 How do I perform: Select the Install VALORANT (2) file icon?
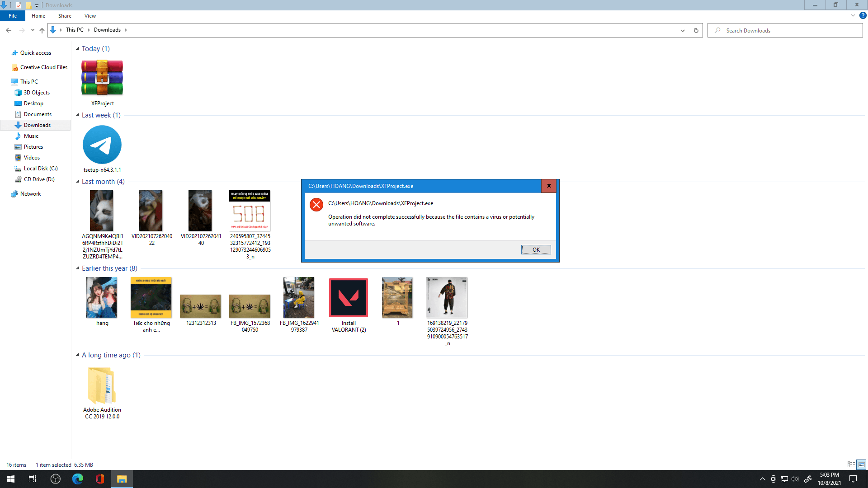click(349, 297)
